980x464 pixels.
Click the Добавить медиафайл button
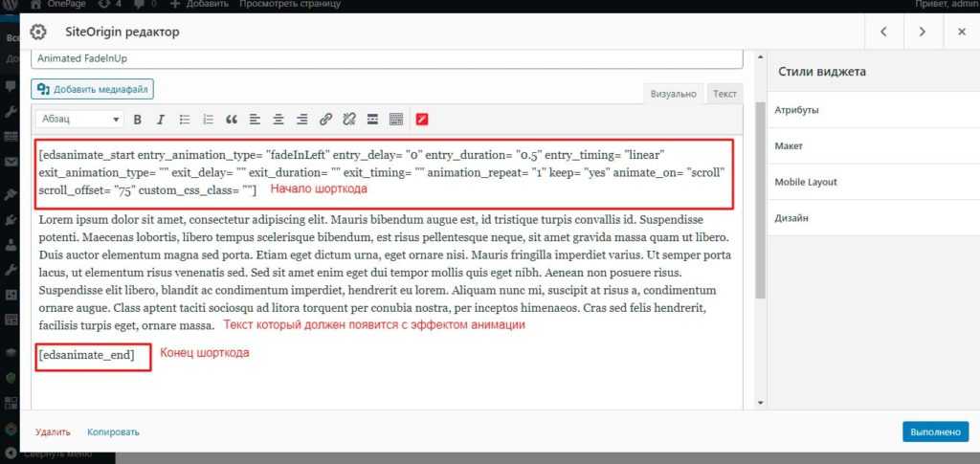93,89
